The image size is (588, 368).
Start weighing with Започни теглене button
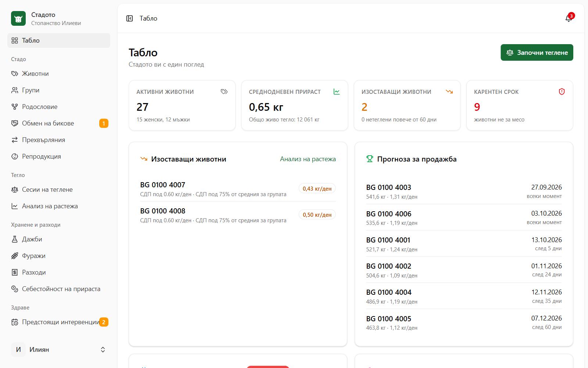pyautogui.click(x=537, y=53)
